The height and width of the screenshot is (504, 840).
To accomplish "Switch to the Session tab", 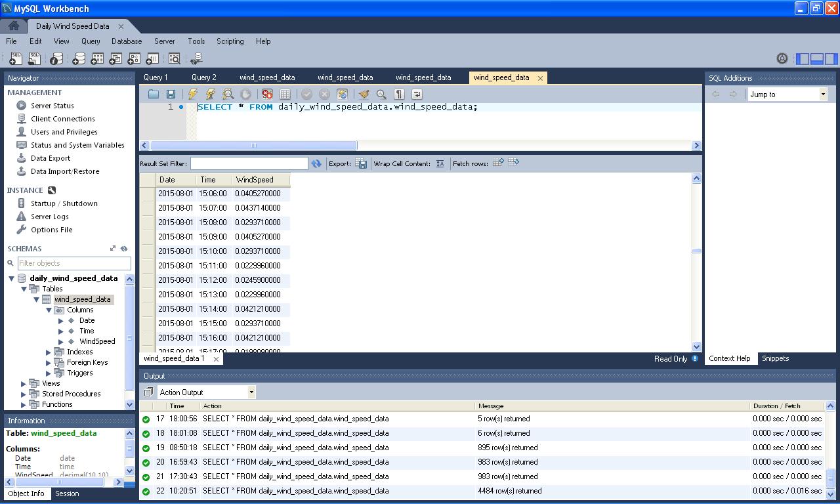I will tap(67, 493).
